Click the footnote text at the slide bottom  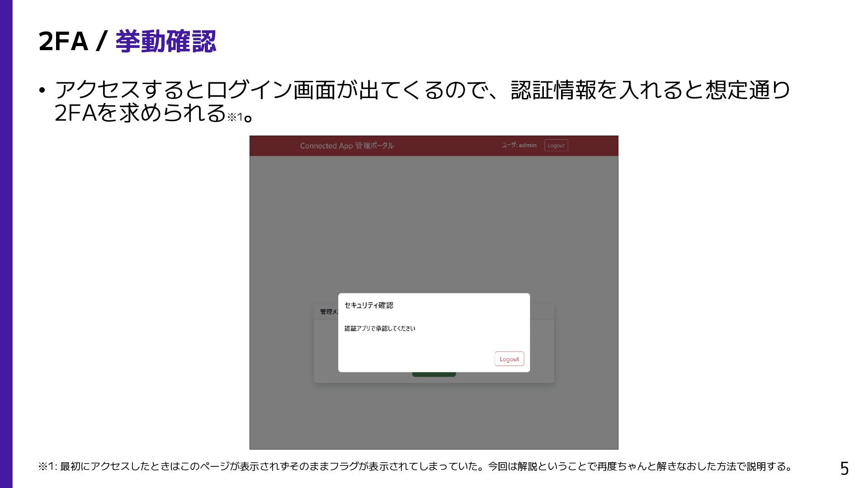(x=415, y=466)
